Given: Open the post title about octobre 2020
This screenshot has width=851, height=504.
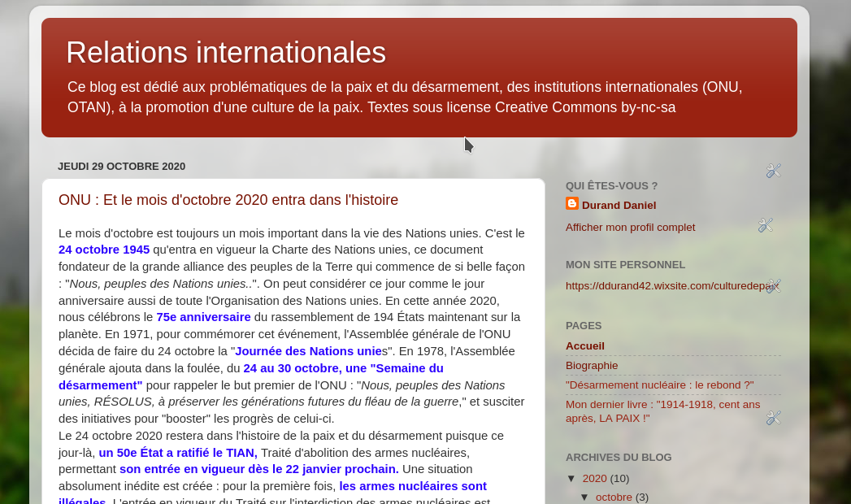Looking at the screenshot, I should 228,200.
